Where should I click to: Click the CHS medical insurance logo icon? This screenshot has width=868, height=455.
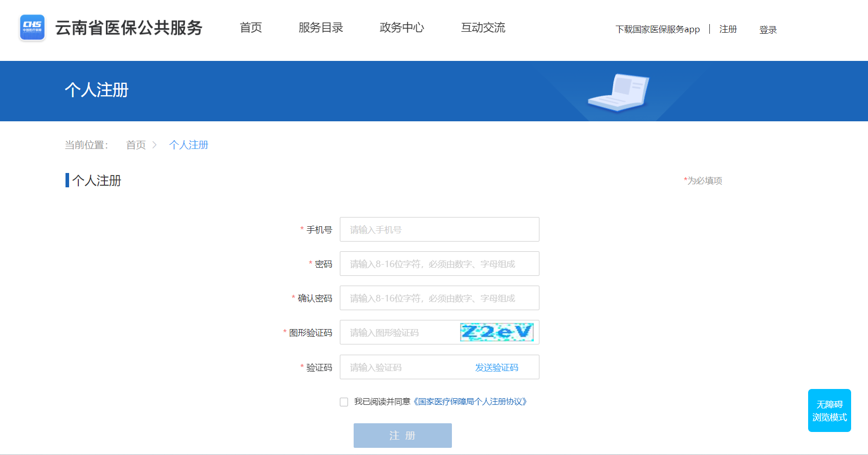(x=32, y=28)
